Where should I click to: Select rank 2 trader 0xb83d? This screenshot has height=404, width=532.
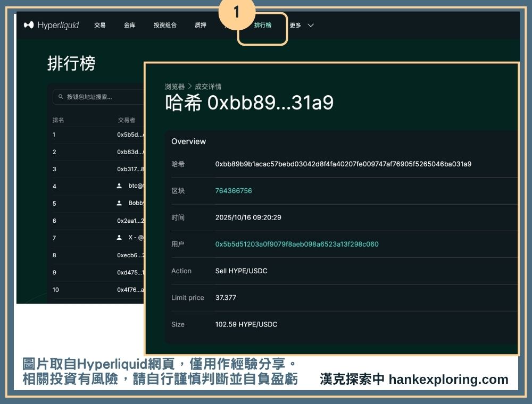(x=129, y=152)
